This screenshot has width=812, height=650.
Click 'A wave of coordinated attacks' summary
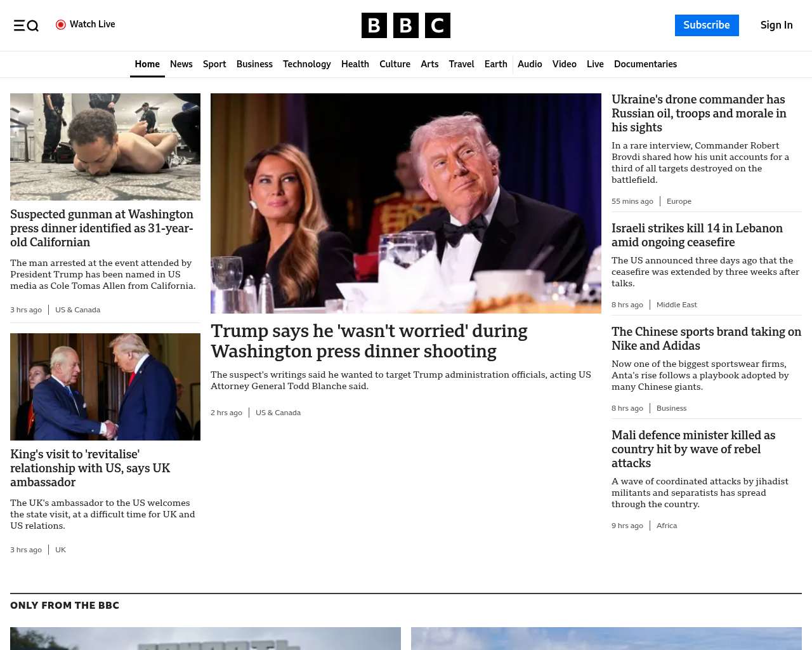click(x=700, y=493)
